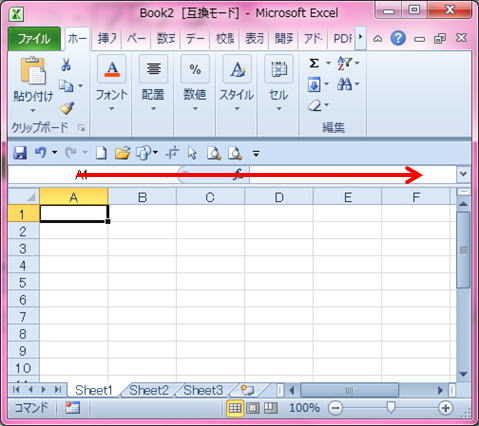Open Find & Select binoculars icon
479x426 pixels.
pos(344,84)
